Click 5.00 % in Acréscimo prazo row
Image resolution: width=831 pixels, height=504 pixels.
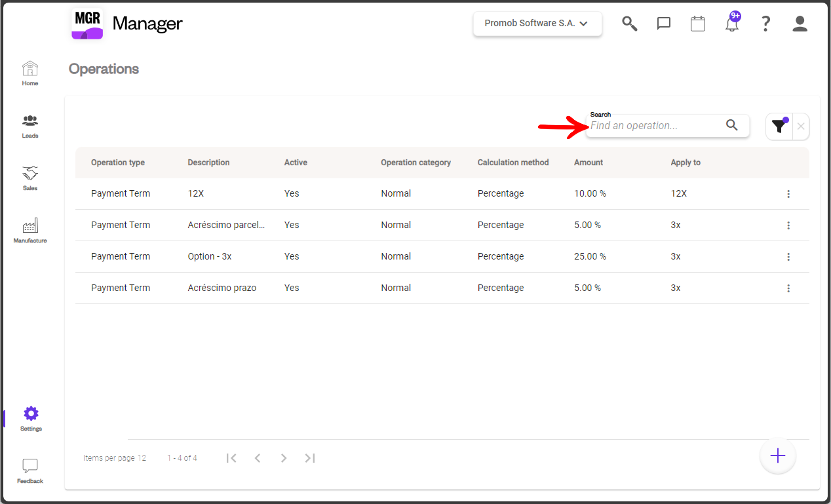click(x=587, y=288)
